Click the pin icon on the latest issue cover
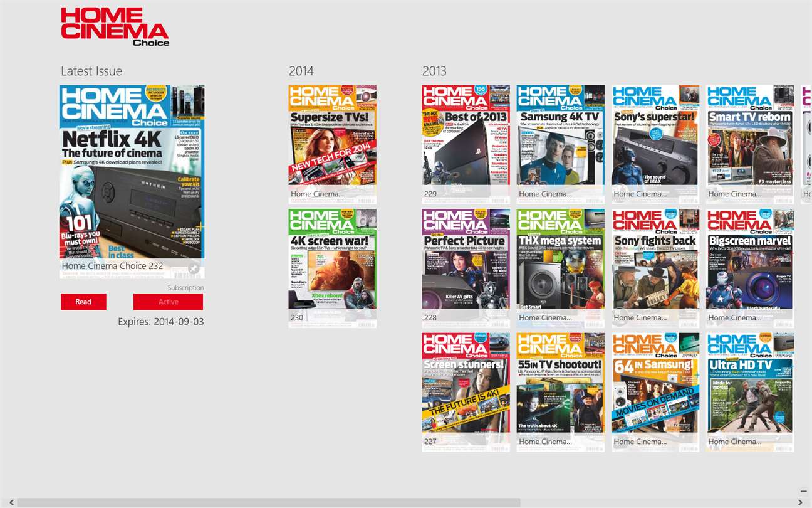 tap(194, 268)
